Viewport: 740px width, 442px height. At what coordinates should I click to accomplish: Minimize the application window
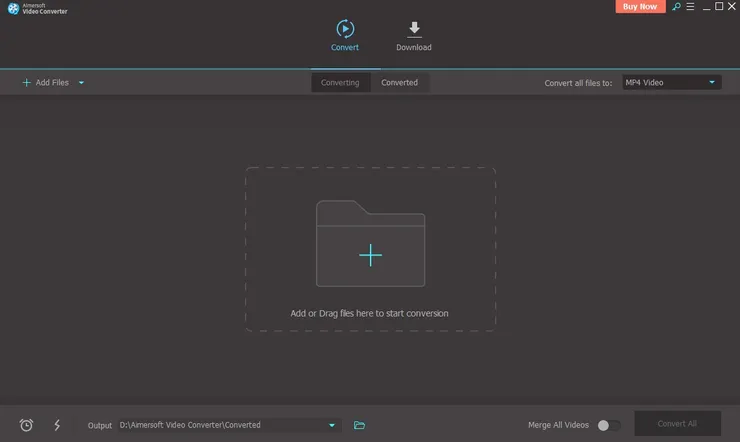(706, 7)
